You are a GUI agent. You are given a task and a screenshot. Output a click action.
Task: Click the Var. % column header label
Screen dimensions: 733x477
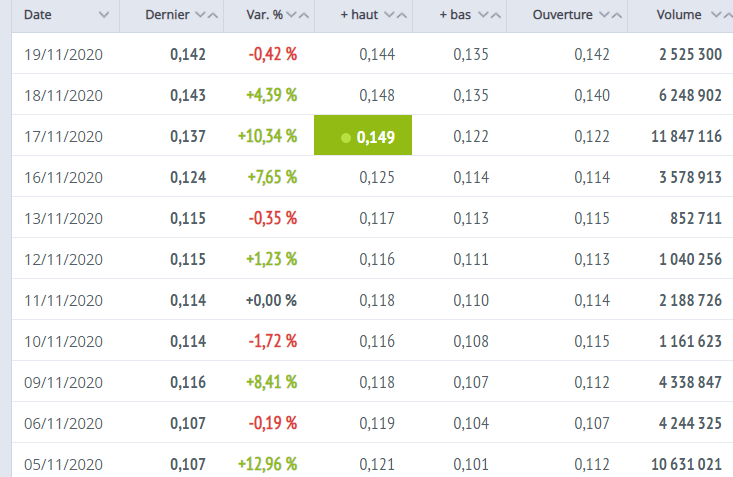pos(264,15)
